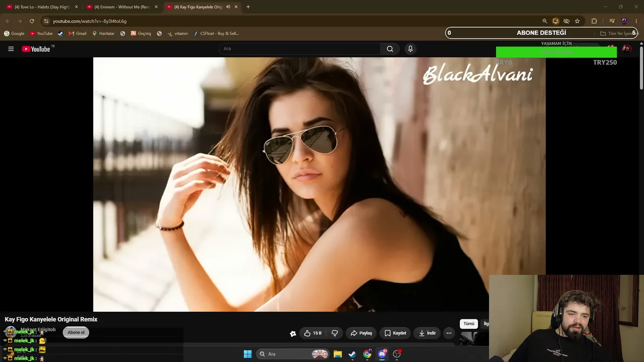The image size is (644, 362).
Task: Open the zoom magnifier in address bar
Action: (545, 21)
